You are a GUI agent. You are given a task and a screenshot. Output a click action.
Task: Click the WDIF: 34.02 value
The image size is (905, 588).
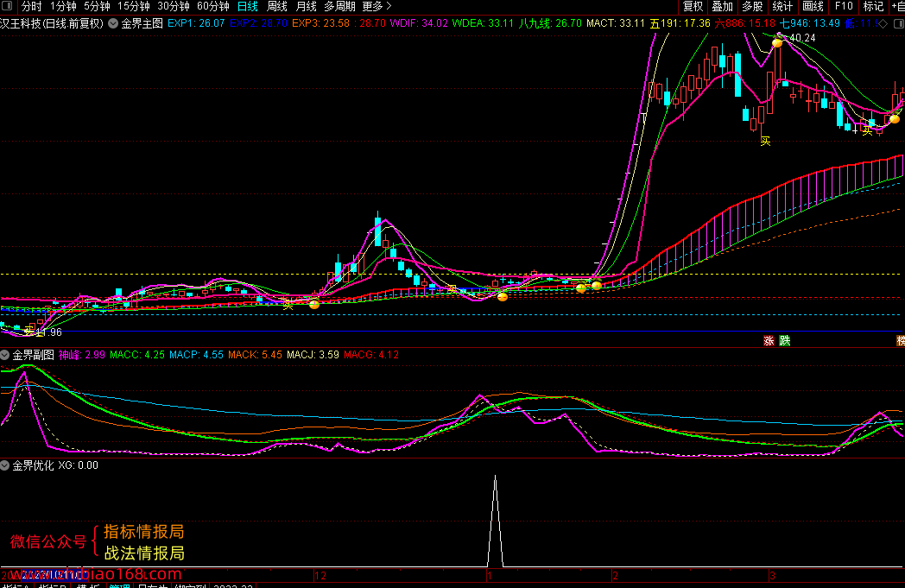click(x=419, y=23)
